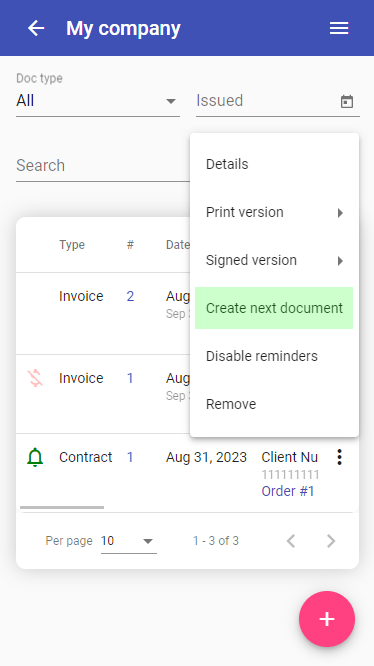374x666 pixels.
Task: Choose Create next document
Action: click(274, 308)
